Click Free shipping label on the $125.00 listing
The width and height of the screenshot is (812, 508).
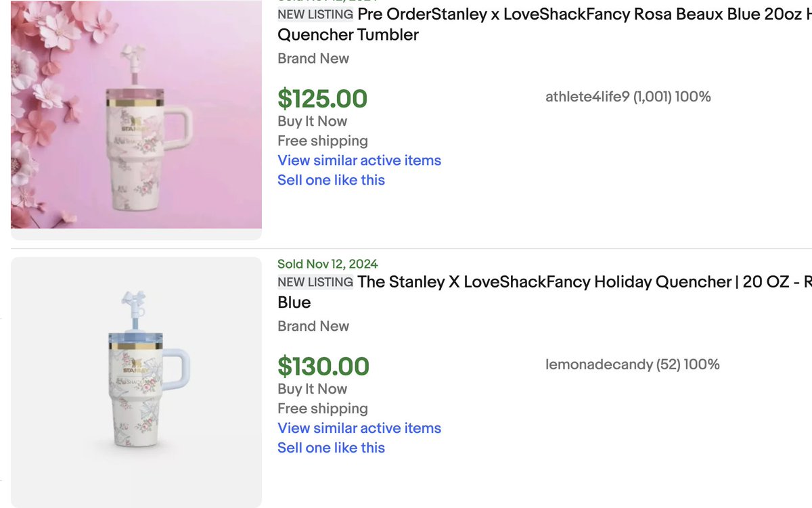click(323, 141)
